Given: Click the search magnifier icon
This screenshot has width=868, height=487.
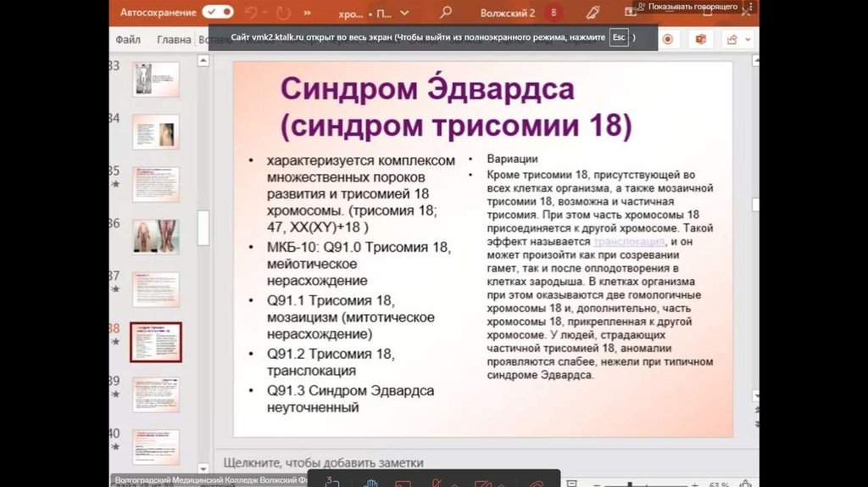Looking at the screenshot, I should (x=446, y=14).
